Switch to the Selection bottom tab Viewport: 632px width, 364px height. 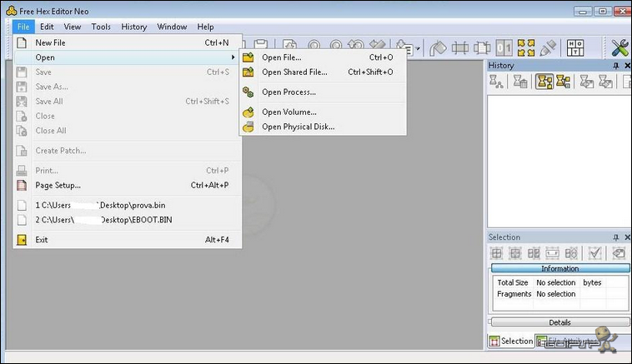[511, 341]
